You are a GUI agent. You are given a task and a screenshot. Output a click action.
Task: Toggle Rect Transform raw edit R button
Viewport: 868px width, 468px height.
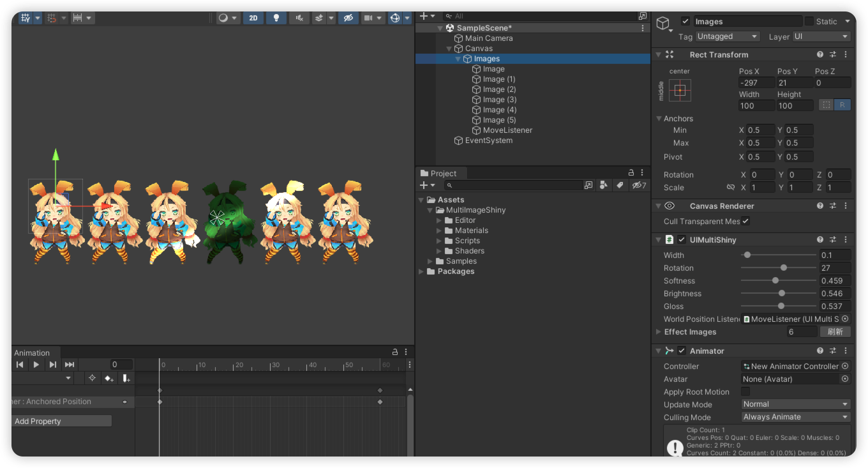coord(842,105)
